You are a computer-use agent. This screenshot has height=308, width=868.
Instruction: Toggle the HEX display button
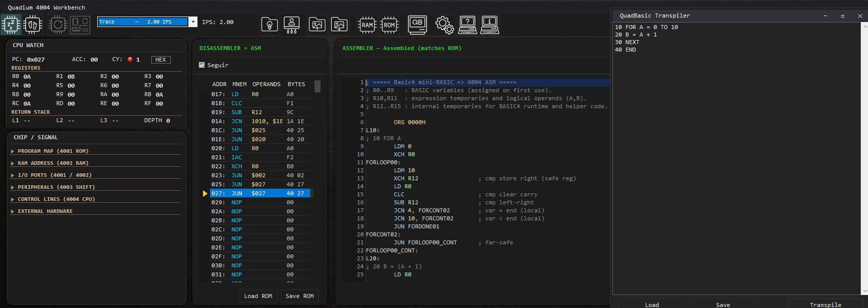[x=160, y=60]
